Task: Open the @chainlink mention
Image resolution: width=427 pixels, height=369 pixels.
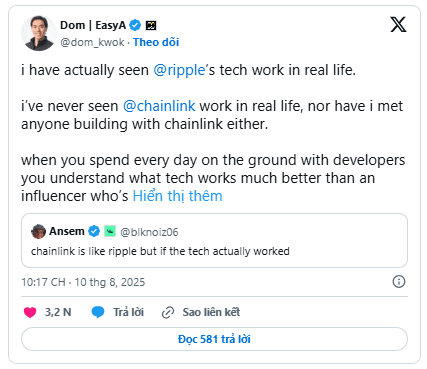Action: [159, 106]
